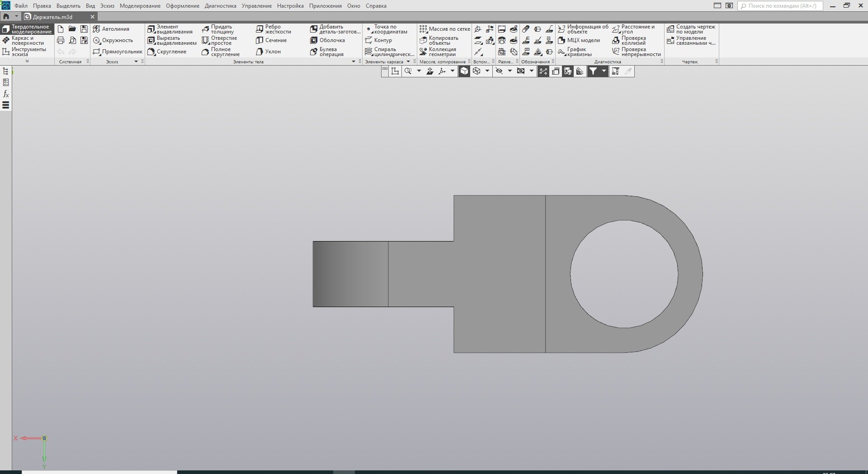Open the Ребро жесткости rib tool
868x474 pixels.
click(274, 29)
